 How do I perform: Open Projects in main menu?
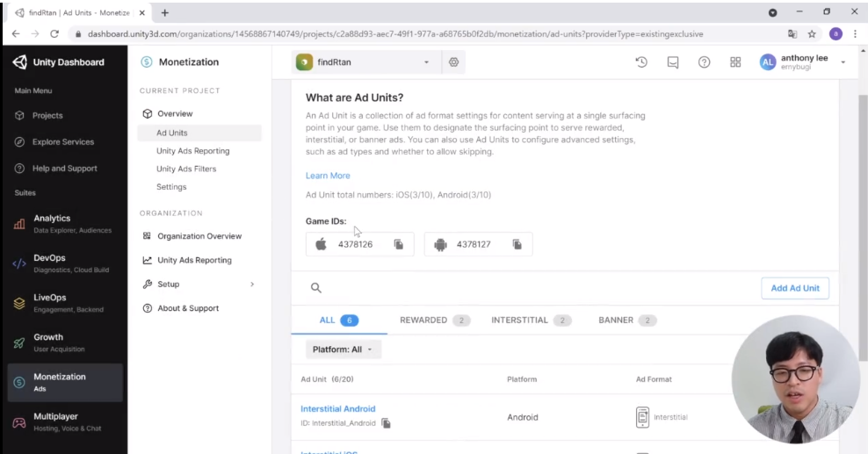(x=47, y=116)
